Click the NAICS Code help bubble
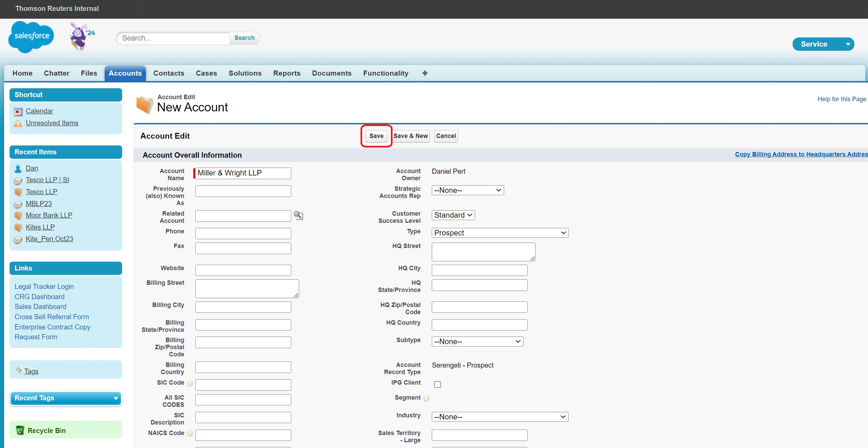 point(190,433)
